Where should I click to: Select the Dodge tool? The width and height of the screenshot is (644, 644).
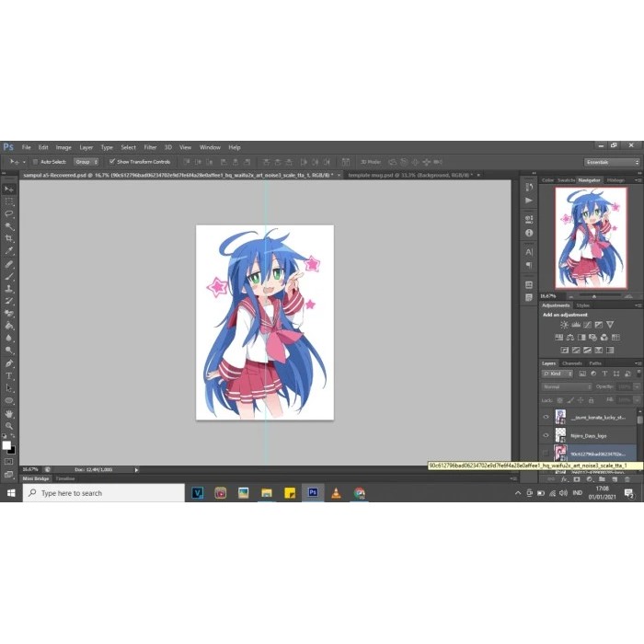pyautogui.click(x=9, y=351)
